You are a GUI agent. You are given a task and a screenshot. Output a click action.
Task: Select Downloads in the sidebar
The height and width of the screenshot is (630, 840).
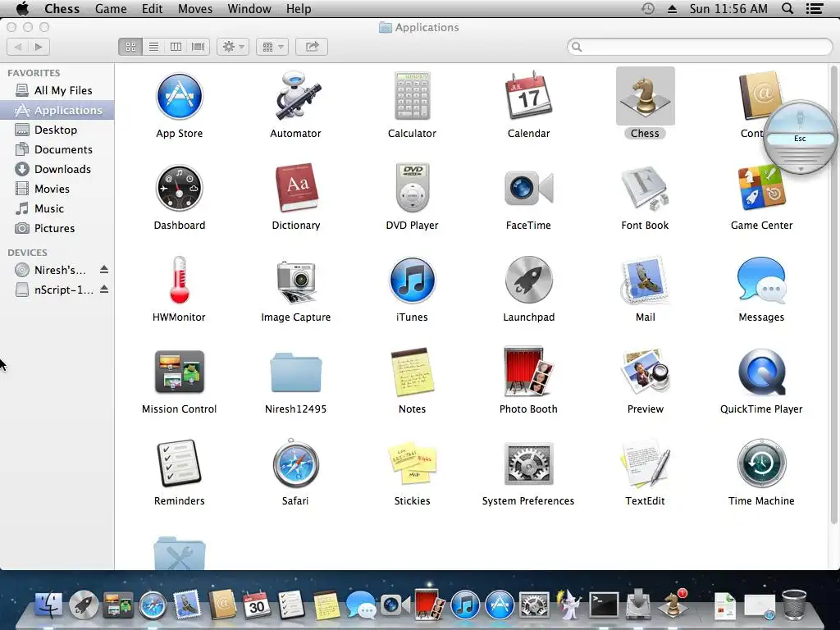(57, 169)
